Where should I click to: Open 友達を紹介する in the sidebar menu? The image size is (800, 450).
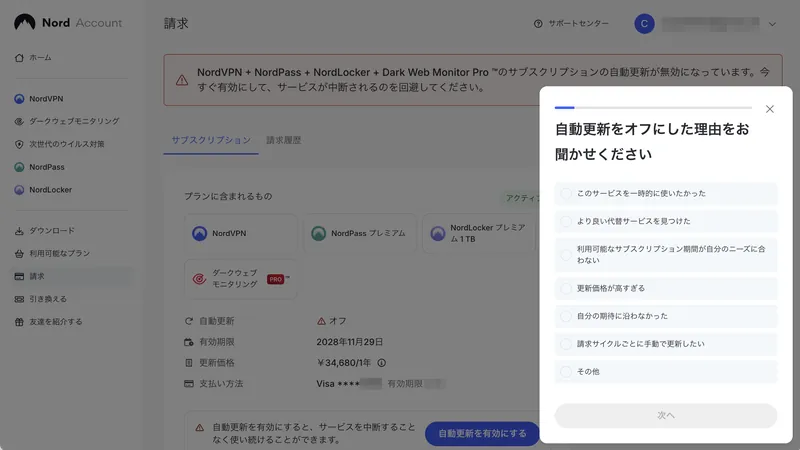tap(56, 322)
